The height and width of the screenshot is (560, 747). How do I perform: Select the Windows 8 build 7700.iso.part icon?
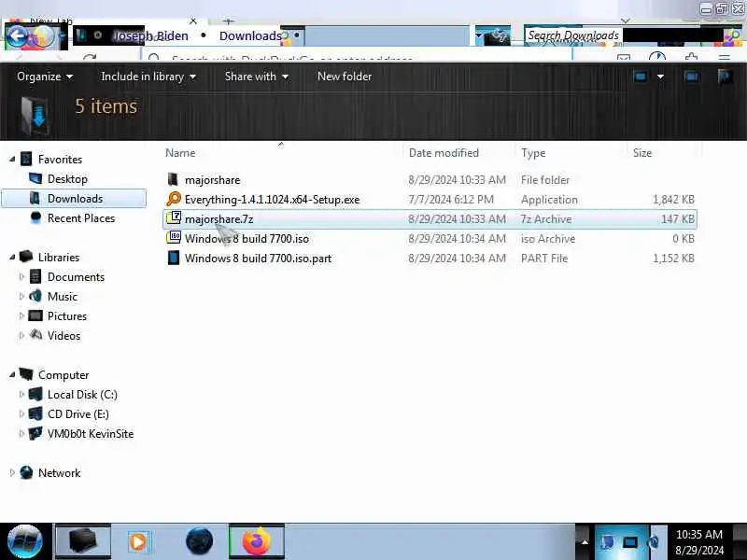tap(174, 258)
